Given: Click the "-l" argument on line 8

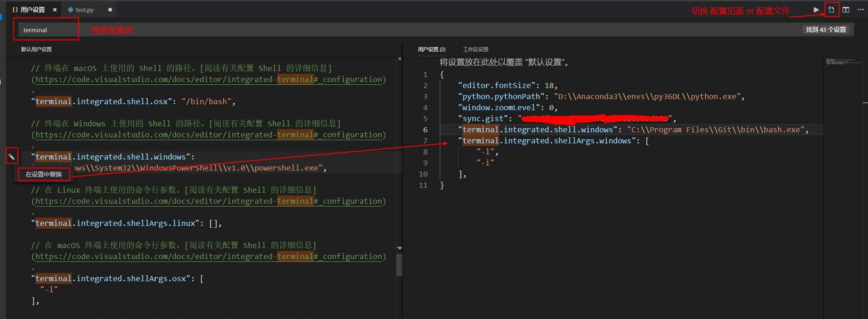Looking at the screenshot, I should pyautogui.click(x=485, y=152).
